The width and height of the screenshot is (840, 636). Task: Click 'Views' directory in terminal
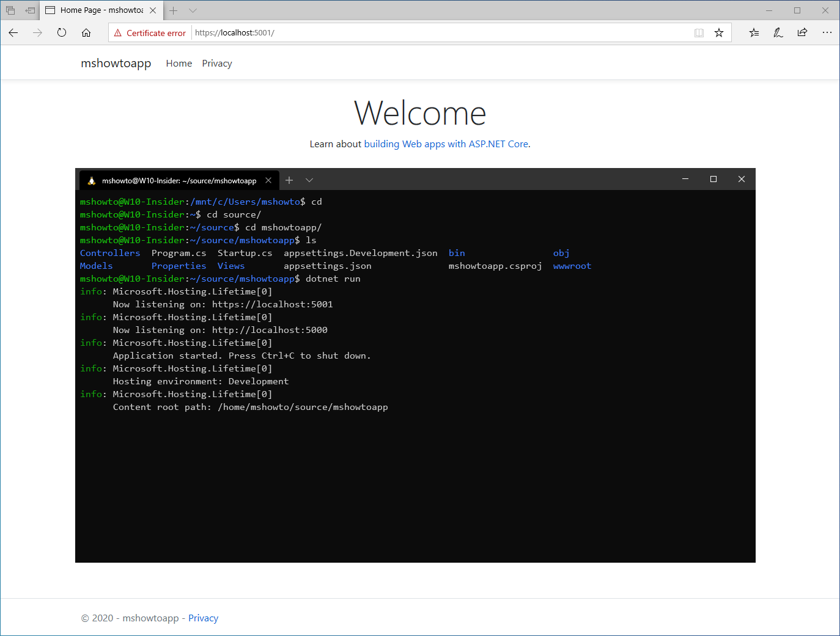[x=231, y=266]
